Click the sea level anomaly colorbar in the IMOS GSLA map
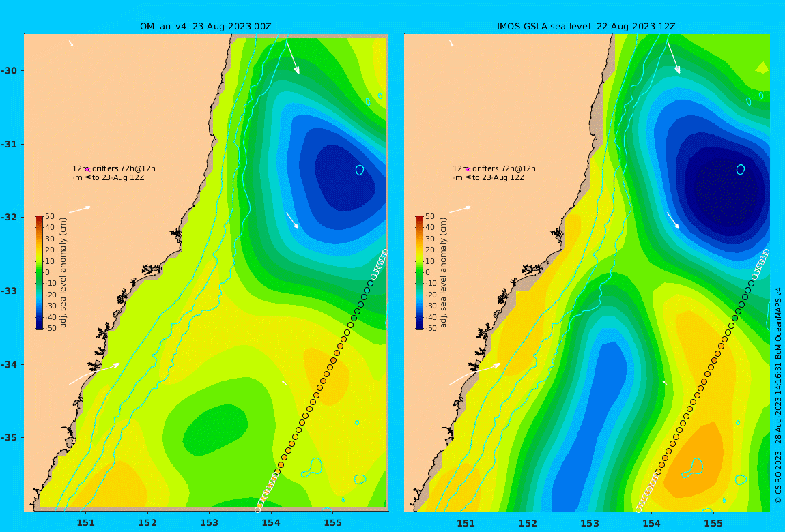This screenshot has width=785, height=532. pyautogui.click(x=420, y=273)
